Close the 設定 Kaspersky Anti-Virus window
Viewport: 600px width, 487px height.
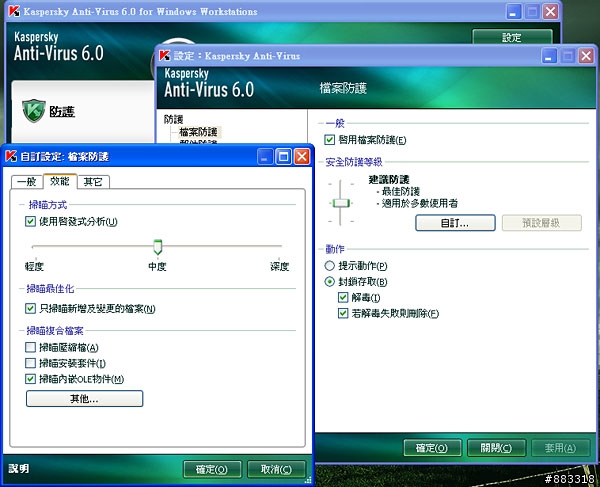(586, 56)
